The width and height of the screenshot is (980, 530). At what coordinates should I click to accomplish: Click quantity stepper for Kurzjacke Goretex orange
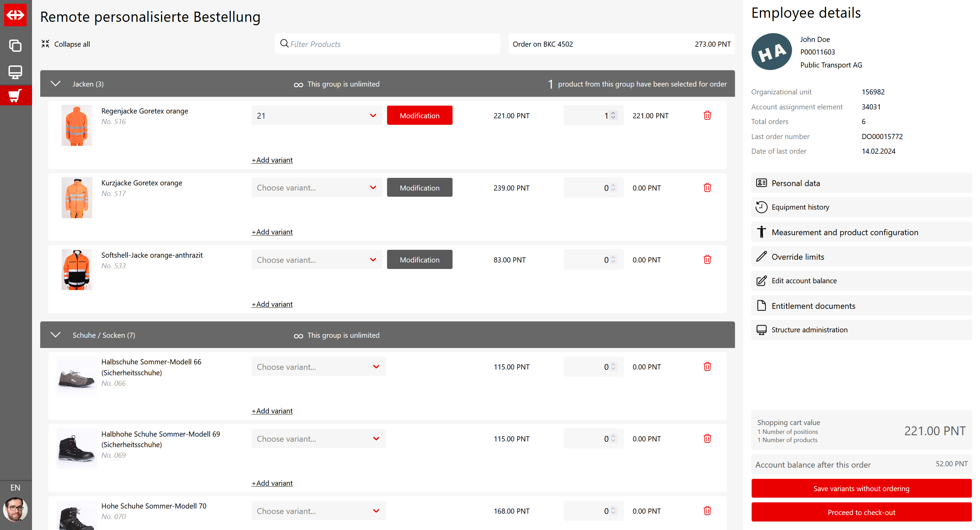613,187
